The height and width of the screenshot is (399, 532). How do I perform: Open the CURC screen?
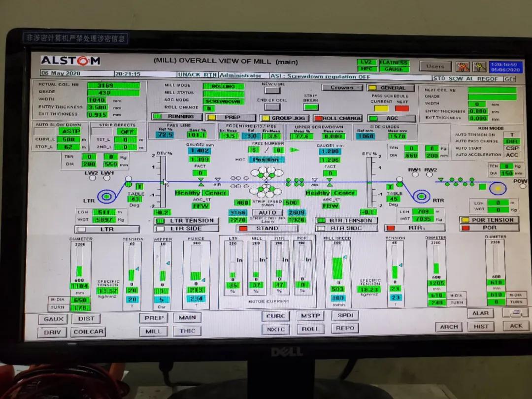pyautogui.click(x=275, y=316)
